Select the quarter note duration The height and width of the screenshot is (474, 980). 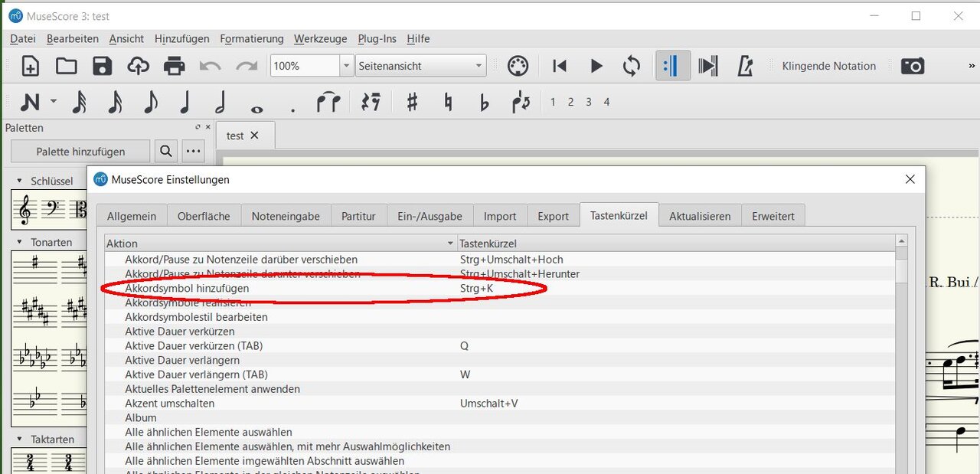tap(185, 102)
